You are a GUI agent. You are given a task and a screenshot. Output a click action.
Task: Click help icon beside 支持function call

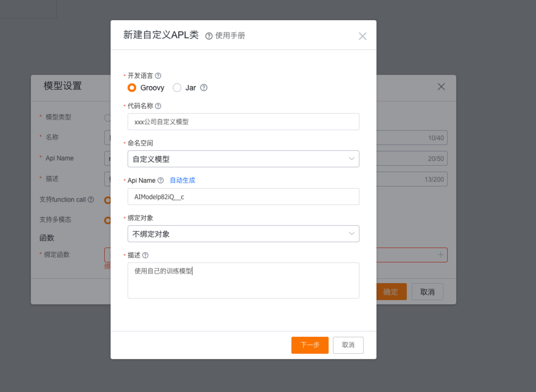91,200
